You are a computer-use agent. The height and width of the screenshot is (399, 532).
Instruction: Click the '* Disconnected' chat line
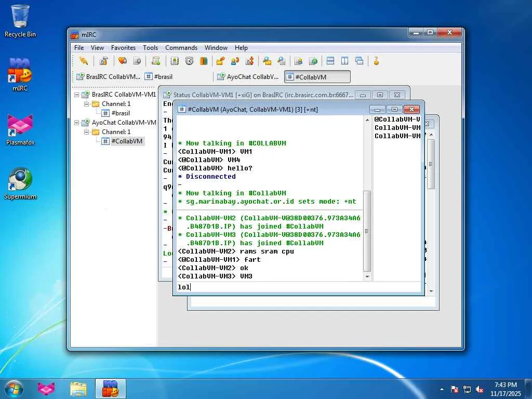pos(207,177)
